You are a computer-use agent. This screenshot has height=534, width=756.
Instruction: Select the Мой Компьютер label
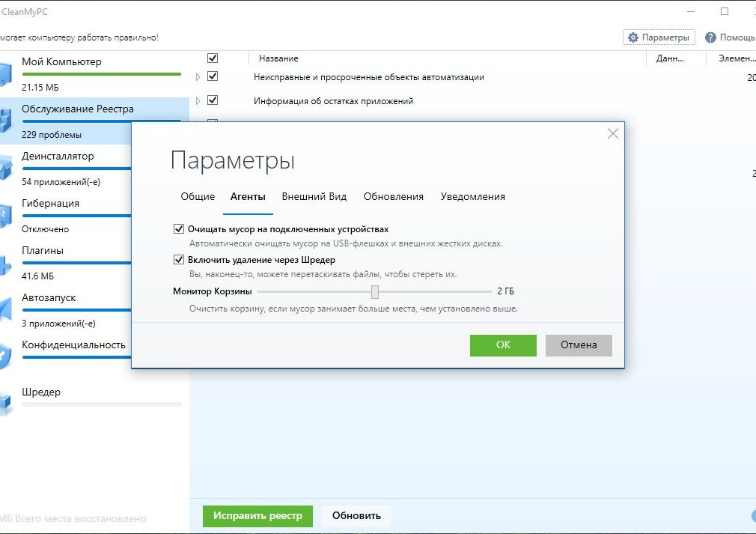tap(61, 61)
